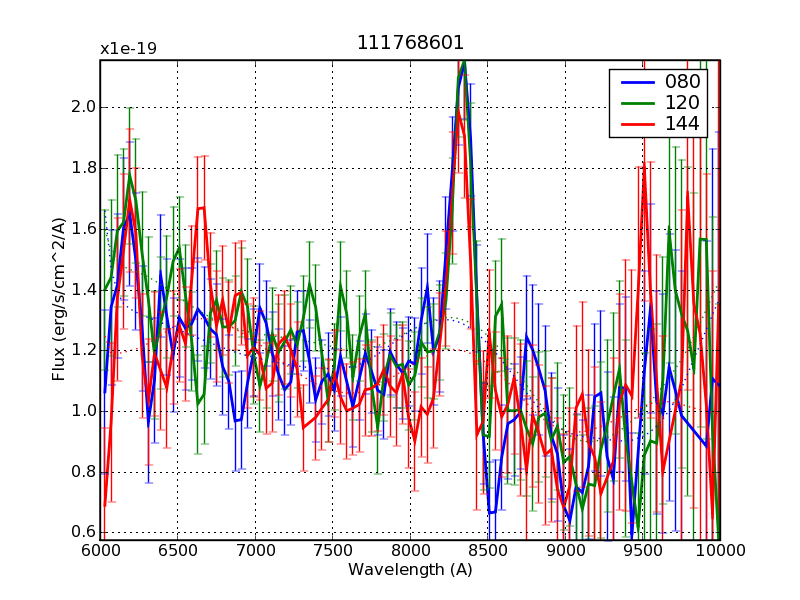Click the Flux y-axis label
This screenshot has height=600, width=800.
59,300
